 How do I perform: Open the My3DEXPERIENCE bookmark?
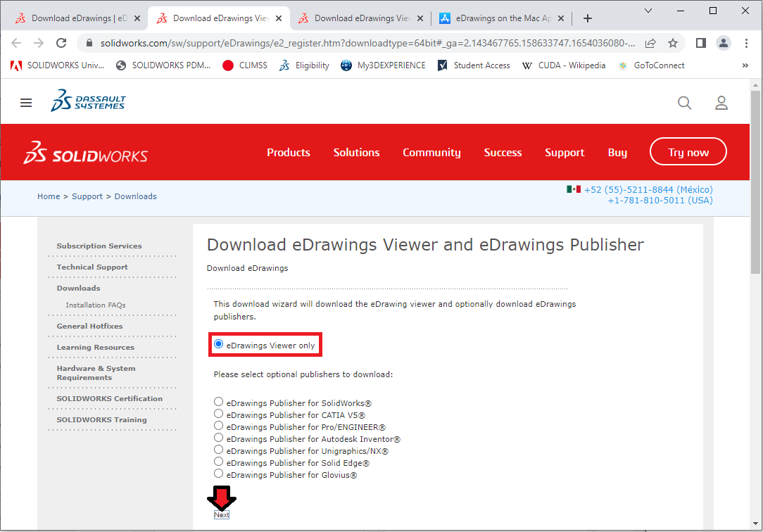[383, 65]
